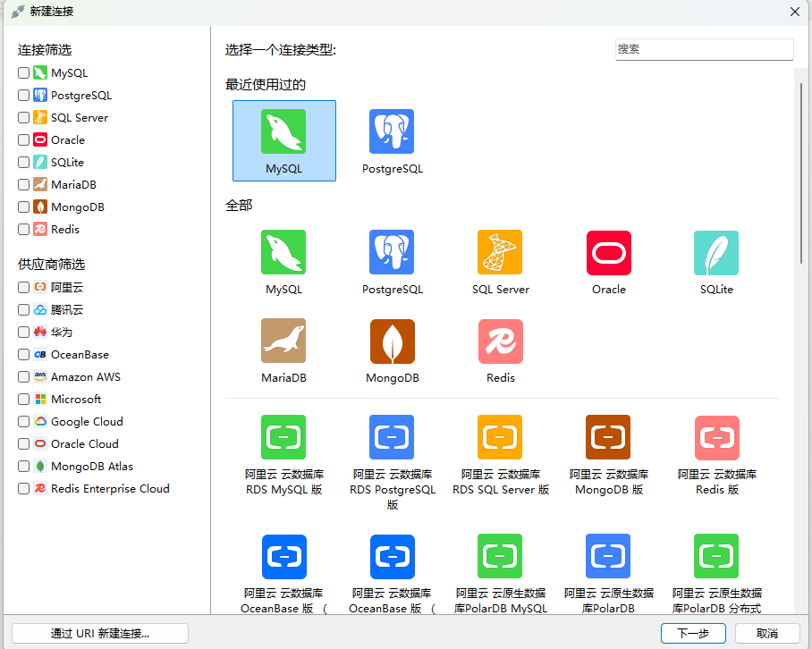This screenshot has height=649, width=812.
Task: Enable the Redis Enterprise Cloud checkbox
Action: coord(23,489)
